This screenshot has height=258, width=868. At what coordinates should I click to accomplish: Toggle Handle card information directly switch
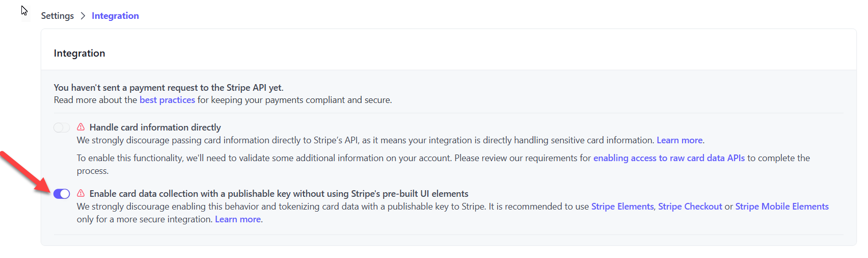tap(62, 127)
